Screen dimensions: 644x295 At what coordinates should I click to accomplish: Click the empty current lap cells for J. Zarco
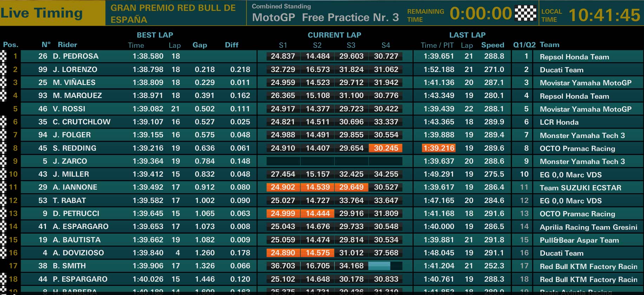pyautogui.click(x=334, y=161)
